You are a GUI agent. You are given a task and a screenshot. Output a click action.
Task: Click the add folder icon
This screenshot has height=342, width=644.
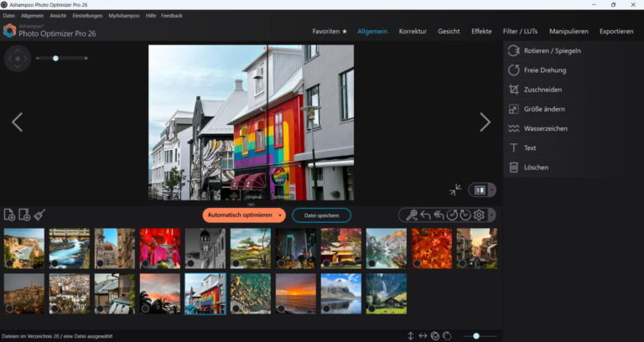[24, 215]
